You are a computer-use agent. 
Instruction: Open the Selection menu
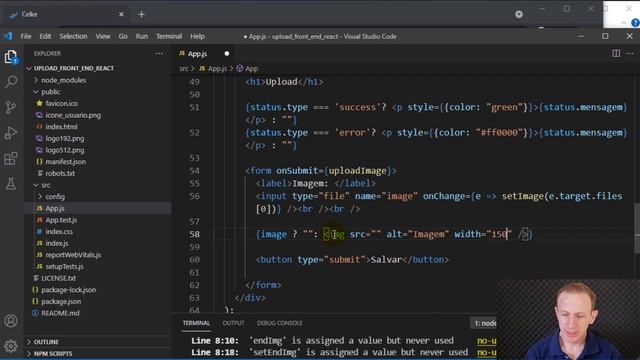(73, 36)
